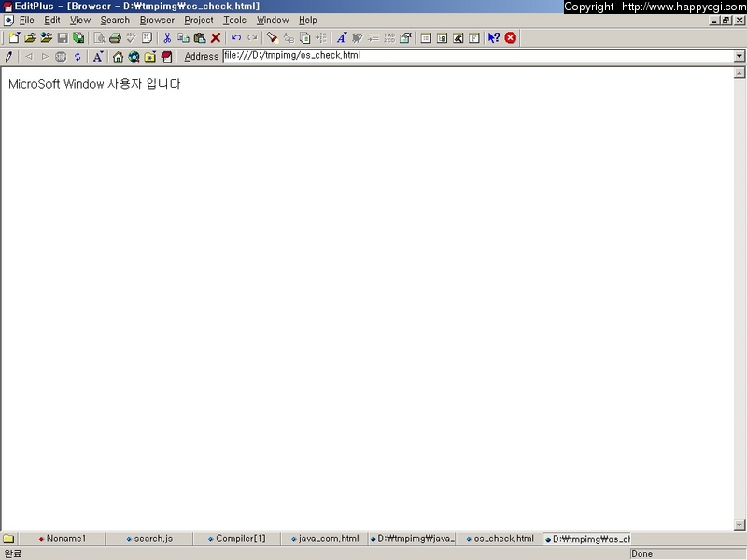This screenshot has width=747, height=560.
Task: Click the Print printer icon
Action: click(x=115, y=38)
